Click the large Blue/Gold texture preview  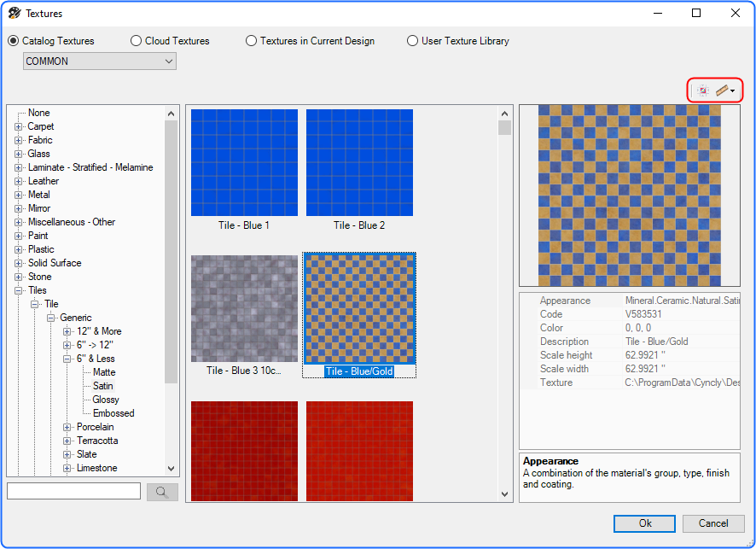pos(630,196)
